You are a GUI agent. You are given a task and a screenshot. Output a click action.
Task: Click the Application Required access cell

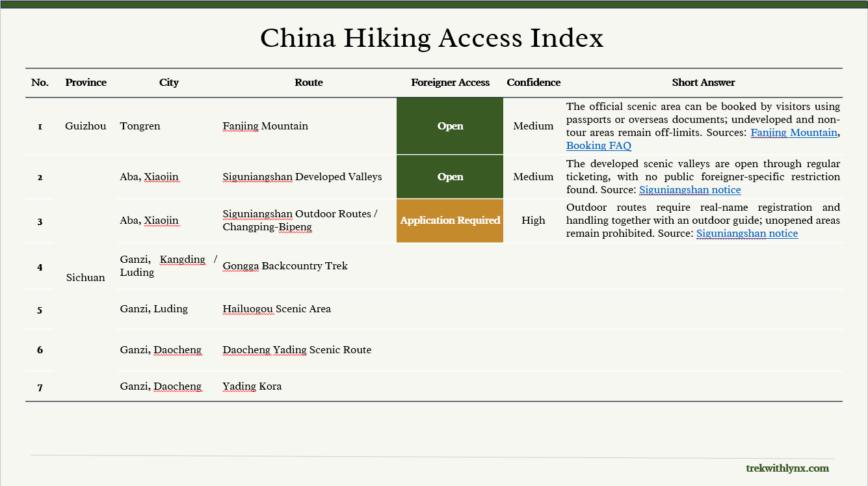450,221
